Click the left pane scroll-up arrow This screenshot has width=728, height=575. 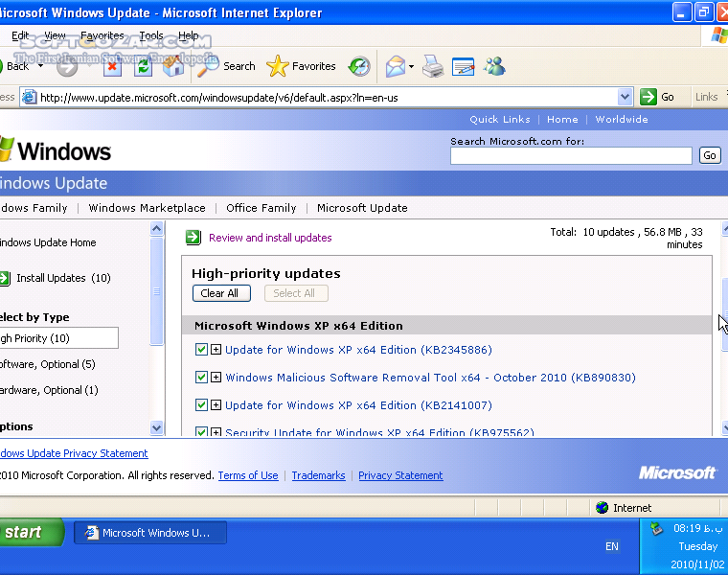(156, 228)
